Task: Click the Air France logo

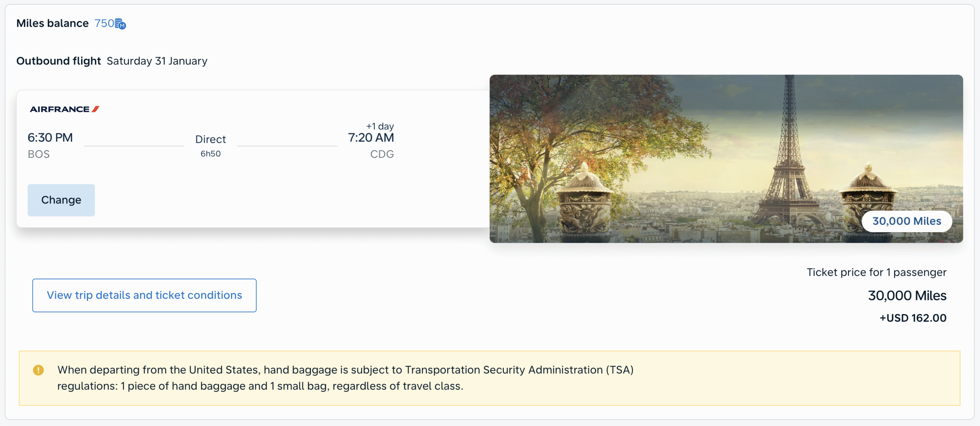Action: pos(64,109)
